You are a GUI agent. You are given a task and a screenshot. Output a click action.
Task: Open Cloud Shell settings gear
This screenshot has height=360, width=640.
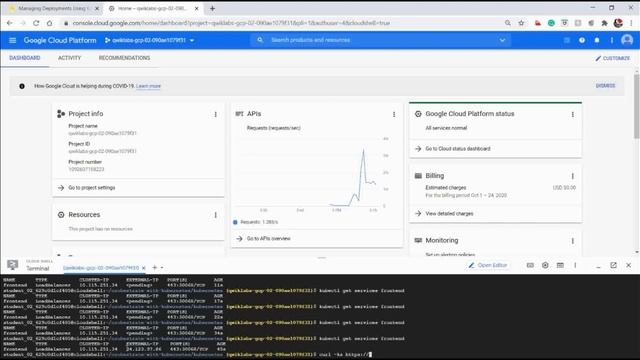click(545, 265)
